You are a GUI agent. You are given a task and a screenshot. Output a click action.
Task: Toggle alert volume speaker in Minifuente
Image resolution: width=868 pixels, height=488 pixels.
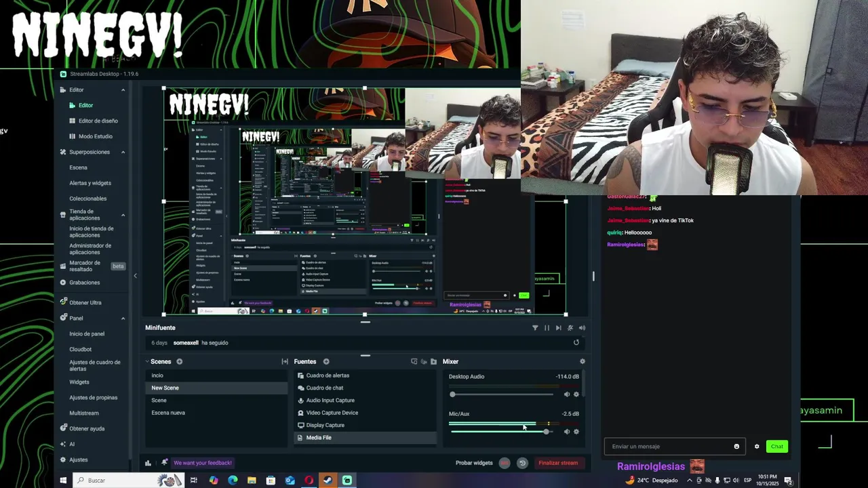582,327
